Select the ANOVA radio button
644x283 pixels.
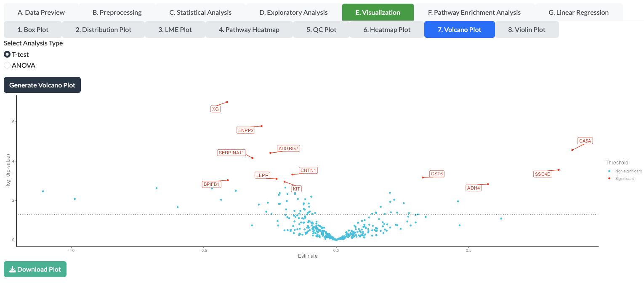[x=7, y=65]
